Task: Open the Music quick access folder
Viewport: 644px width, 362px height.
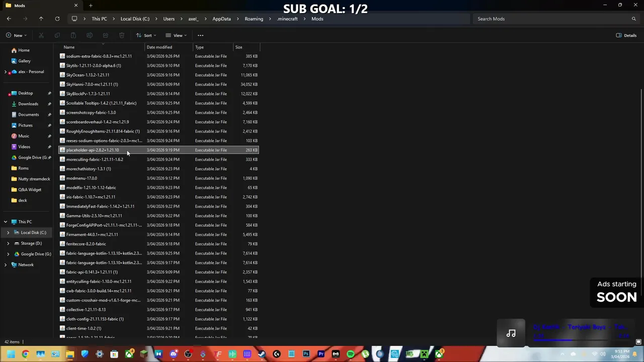Action: pyautogui.click(x=23, y=136)
